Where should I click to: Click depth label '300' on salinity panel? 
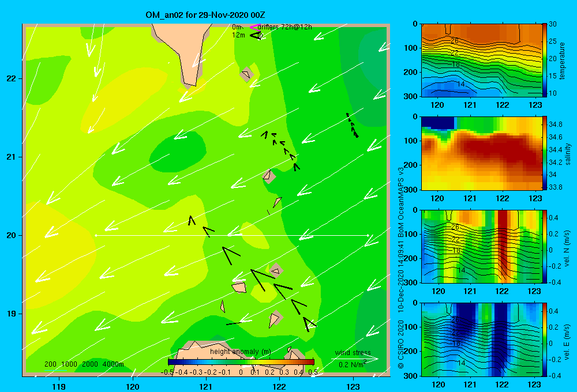coord(410,190)
